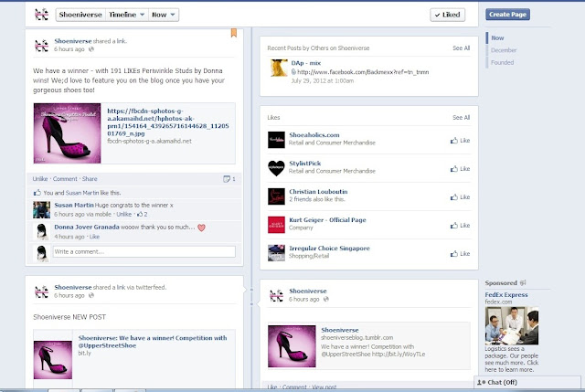Open the DAp - mix poster name

[306, 63]
